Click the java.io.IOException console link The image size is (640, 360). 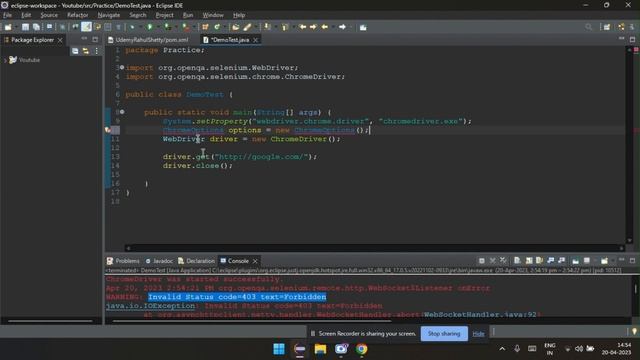point(150,306)
